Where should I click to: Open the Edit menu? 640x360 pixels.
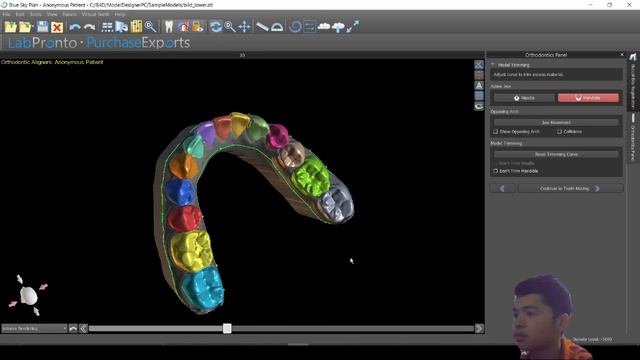(20, 14)
